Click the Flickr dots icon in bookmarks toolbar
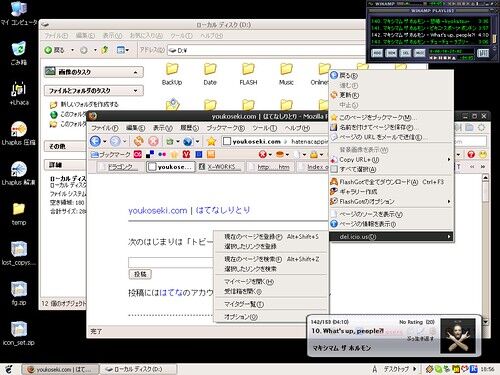500x375 pixels. point(162,154)
